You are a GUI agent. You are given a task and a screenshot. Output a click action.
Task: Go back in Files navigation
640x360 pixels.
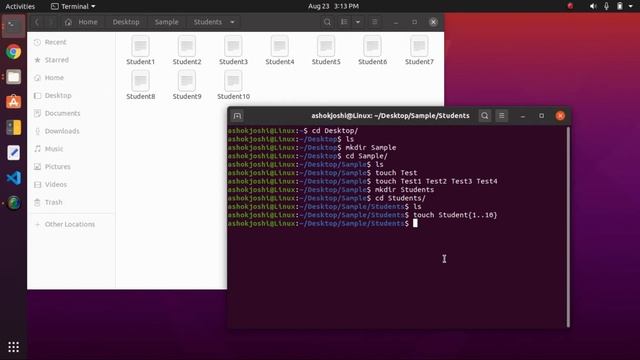tap(37, 22)
